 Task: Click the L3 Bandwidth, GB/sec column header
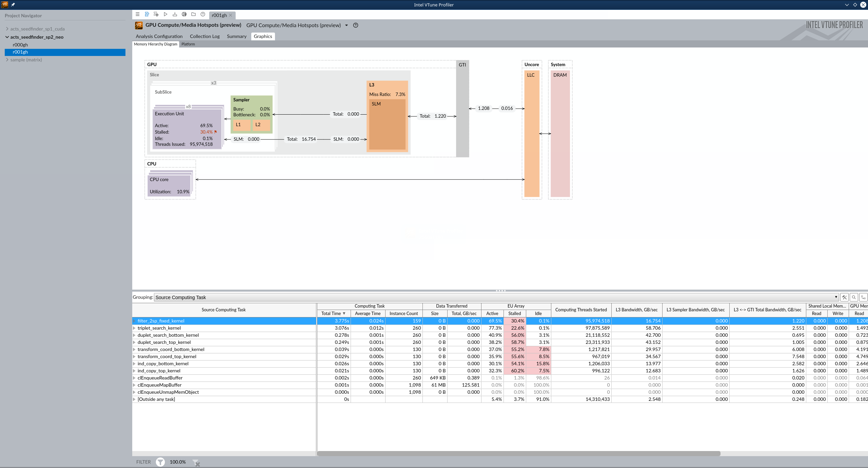point(637,310)
